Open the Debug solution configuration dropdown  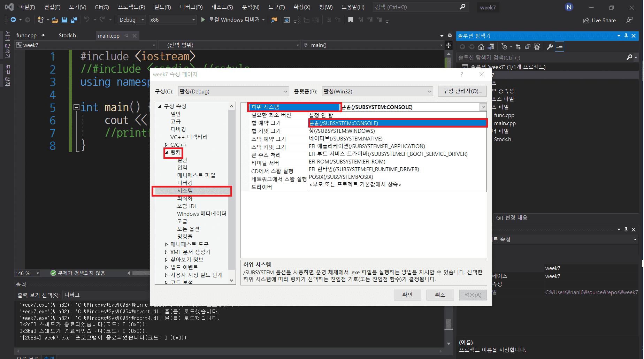(132, 20)
